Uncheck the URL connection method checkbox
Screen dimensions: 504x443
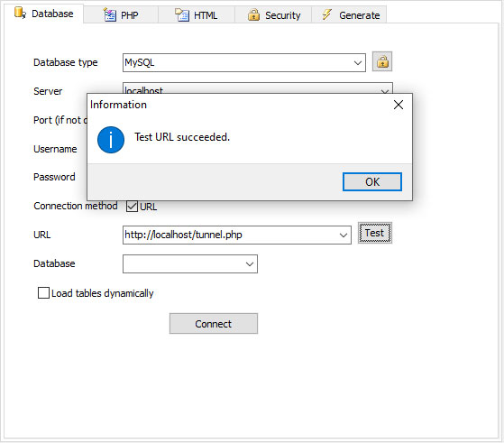coord(132,207)
